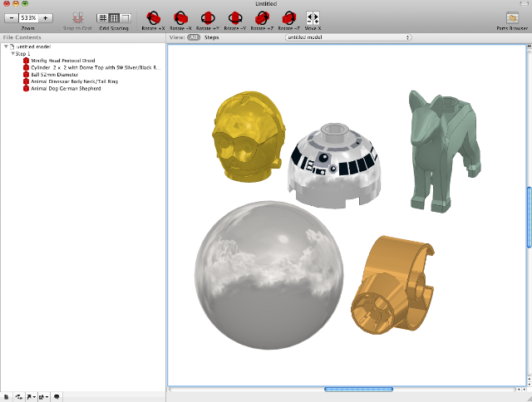Click the orange dinosaur neck ring model
Image resolution: width=532 pixels, height=402 pixels.
393,285
